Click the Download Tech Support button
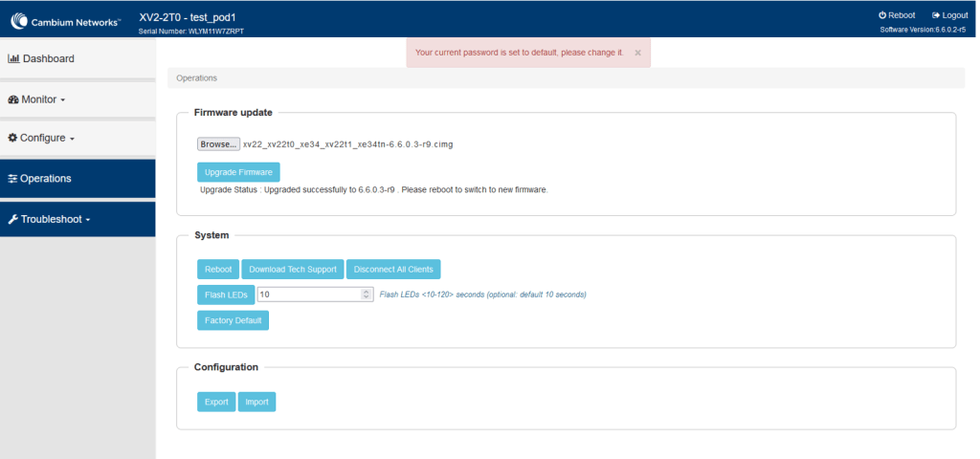Viewport: 980px width, 459px height. pos(293,270)
